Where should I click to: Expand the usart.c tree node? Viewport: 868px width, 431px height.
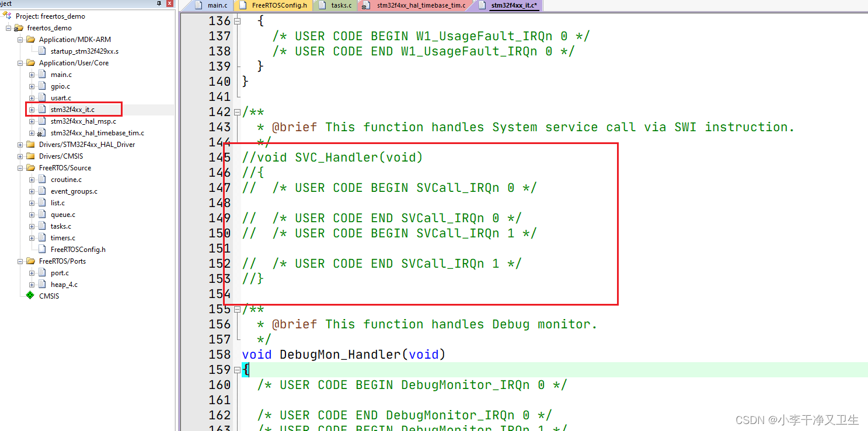[32, 97]
